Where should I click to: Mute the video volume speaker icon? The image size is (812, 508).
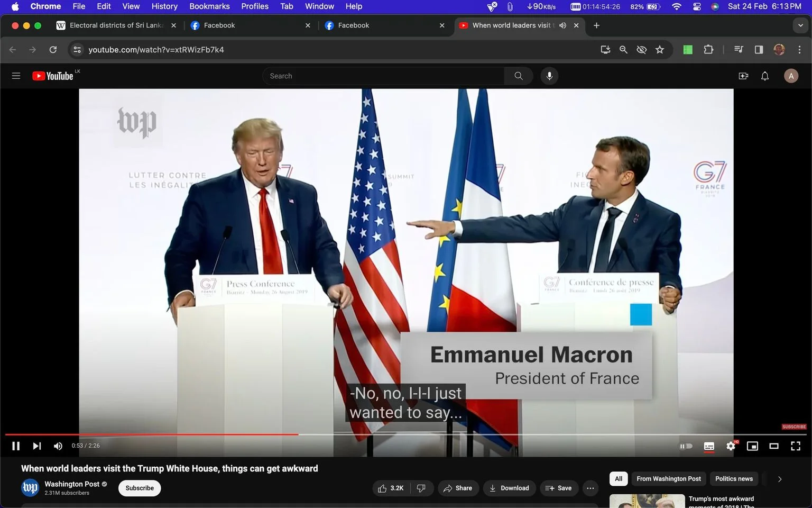point(58,446)
